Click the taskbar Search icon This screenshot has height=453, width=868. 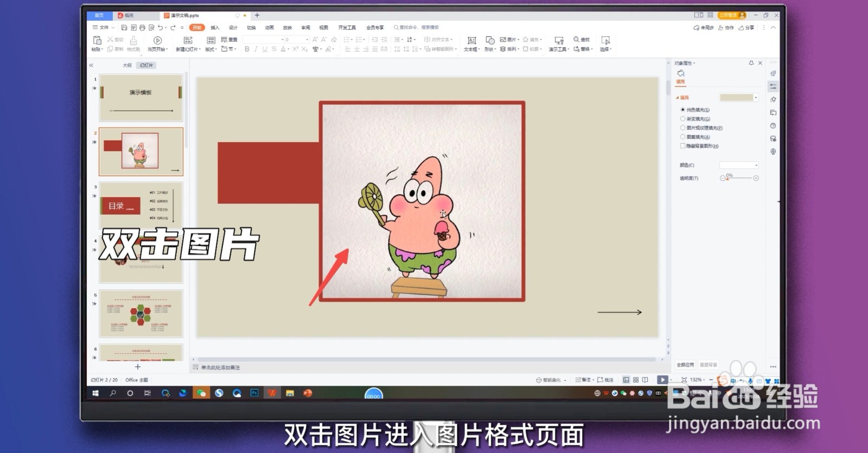(x=113, y=393)
